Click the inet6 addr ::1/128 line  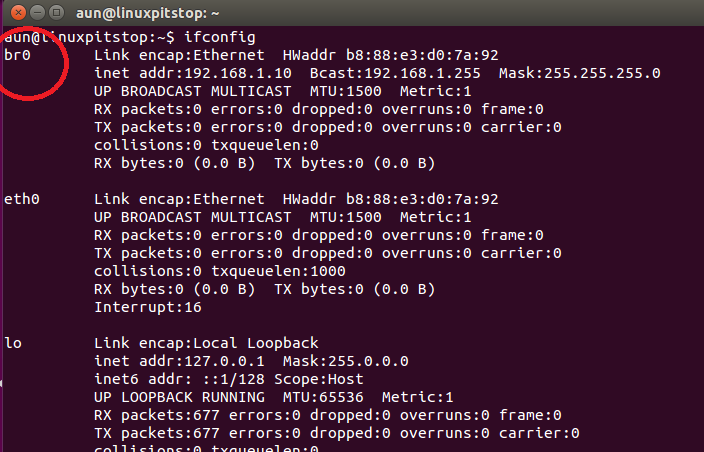point(229,379)
